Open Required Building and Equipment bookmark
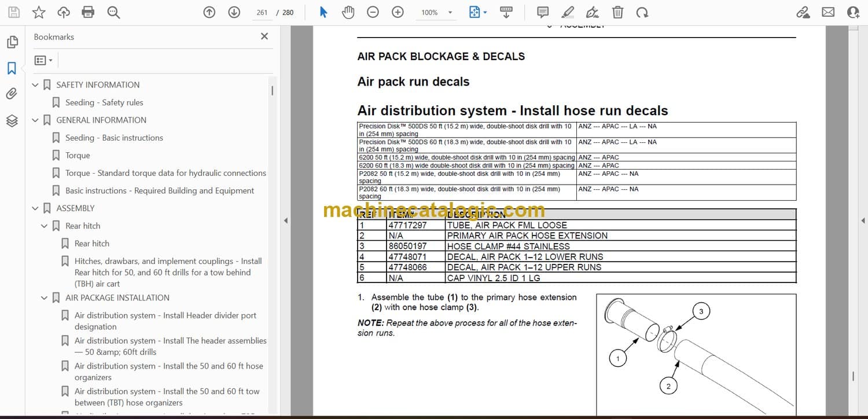Image resolution: width=868 pixels, height=419 pixels. coord(160,191)
